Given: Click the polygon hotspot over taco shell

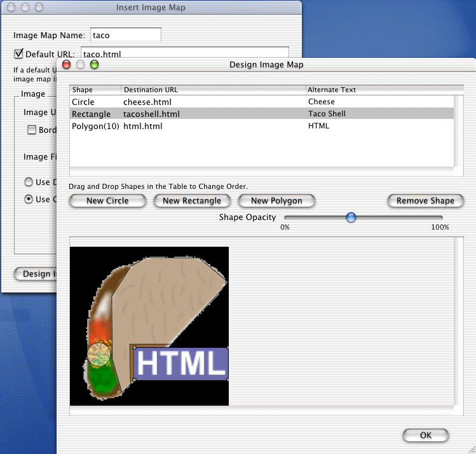Looking at the screenshot, I should point(164,304).
